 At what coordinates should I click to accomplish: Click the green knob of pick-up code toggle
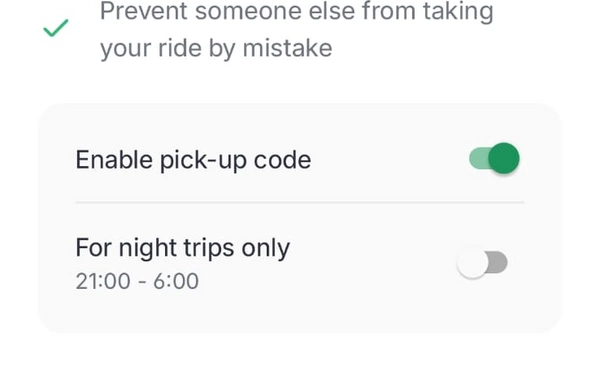pos(504,158)
